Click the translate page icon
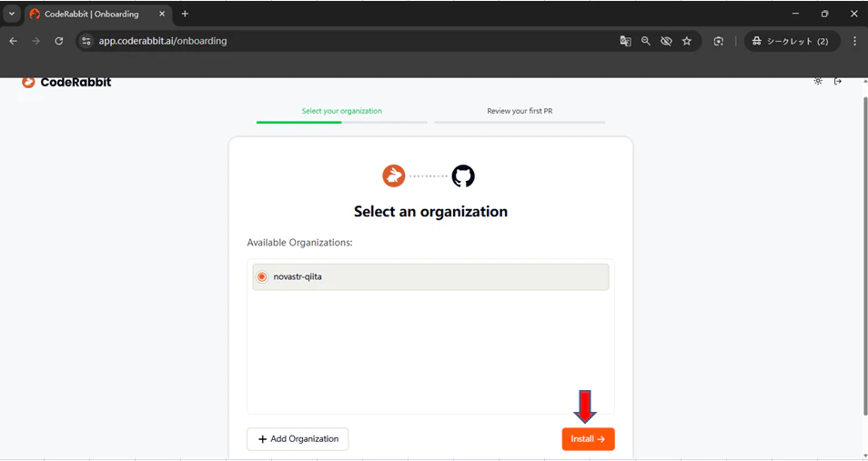 point(626,41)
